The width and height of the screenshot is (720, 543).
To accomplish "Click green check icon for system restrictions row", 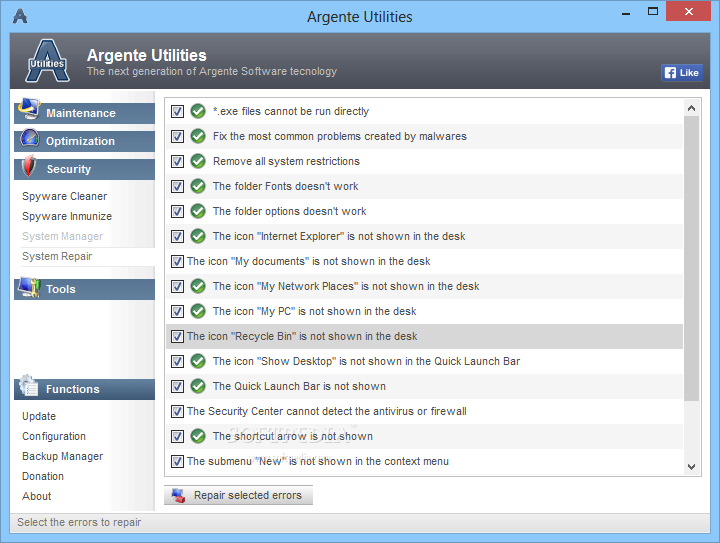I will [x=198, y=161].
